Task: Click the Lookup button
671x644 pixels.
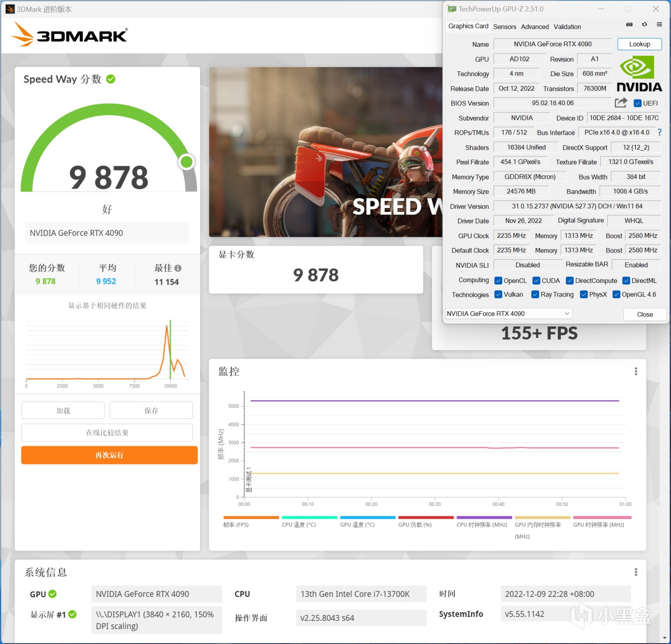Action: click(x=640, y=44)
